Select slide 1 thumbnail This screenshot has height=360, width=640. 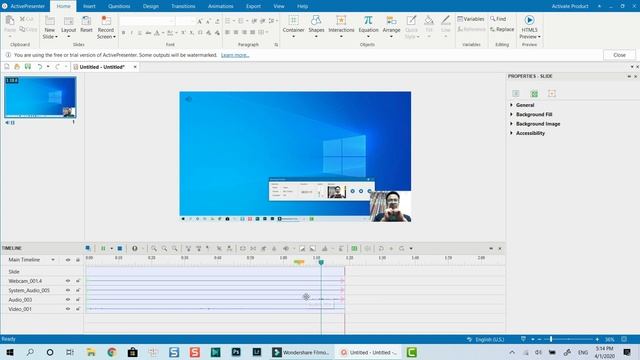[40, 97]
